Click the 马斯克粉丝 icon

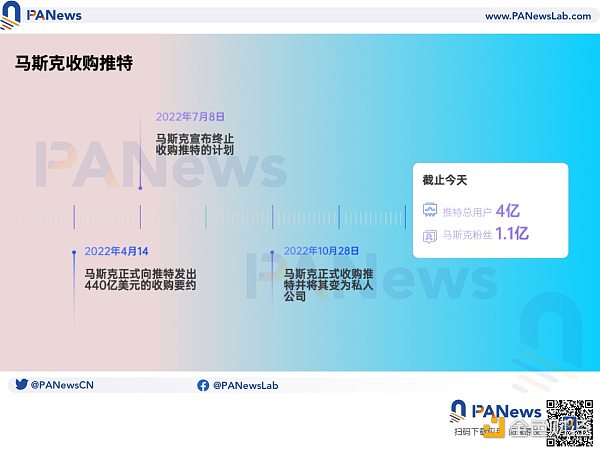click(430, 236)
